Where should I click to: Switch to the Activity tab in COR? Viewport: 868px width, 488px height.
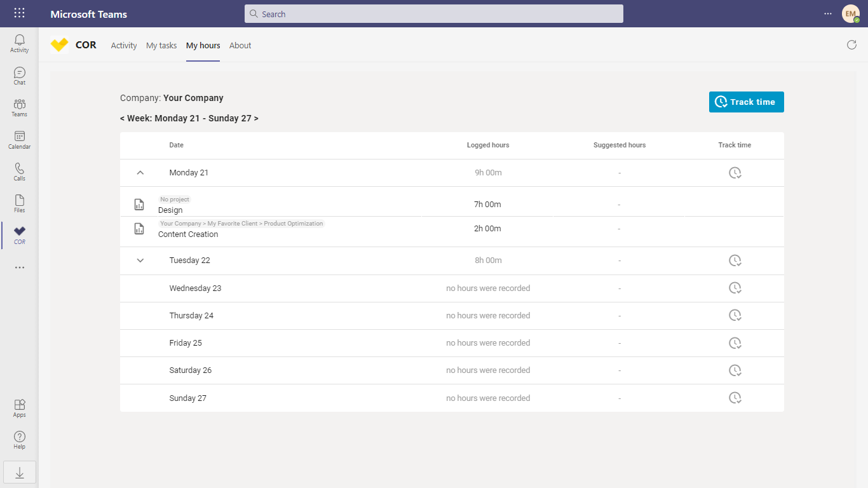(x=124, y=45)
